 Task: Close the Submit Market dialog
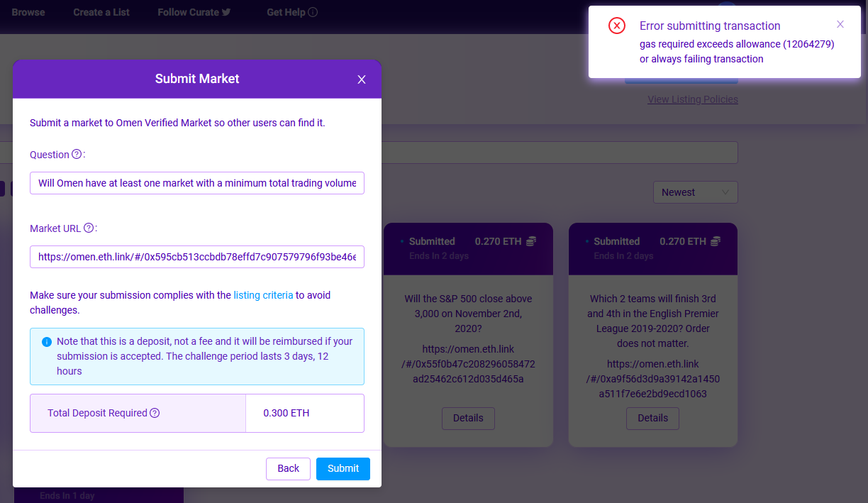point(361,79)
